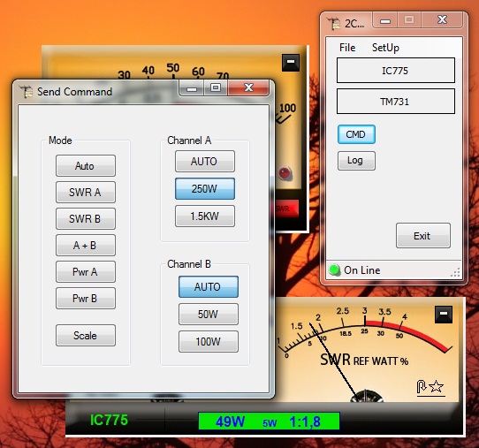Collapse the SWR meter using its black minimize icon

(x=444, y=315)
